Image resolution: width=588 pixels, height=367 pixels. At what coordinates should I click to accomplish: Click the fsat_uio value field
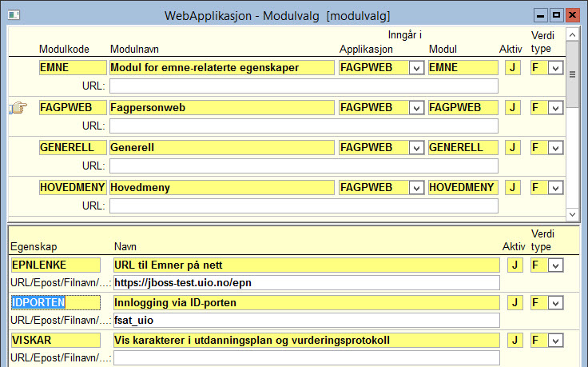(306, 320)
